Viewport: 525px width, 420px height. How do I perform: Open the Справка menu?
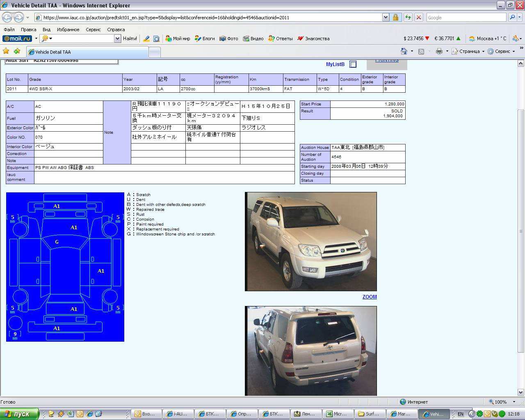tap(116, 30)
